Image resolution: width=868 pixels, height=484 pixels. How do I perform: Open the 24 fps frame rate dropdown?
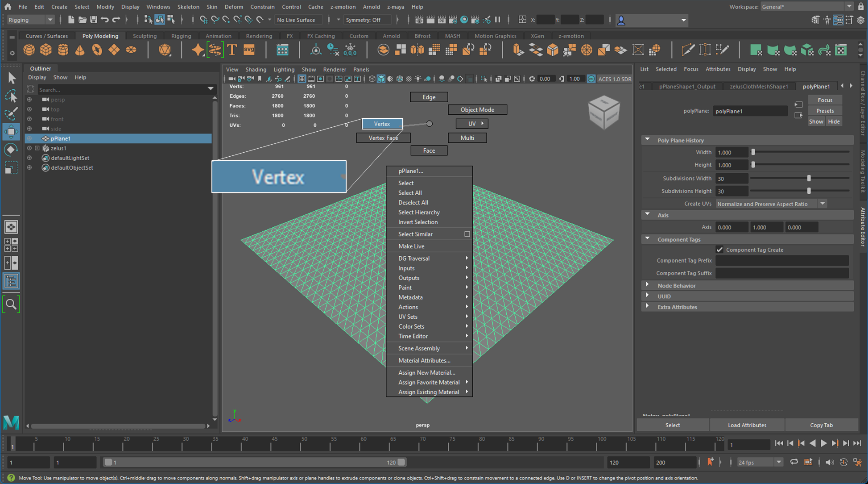tap(760, 462)
